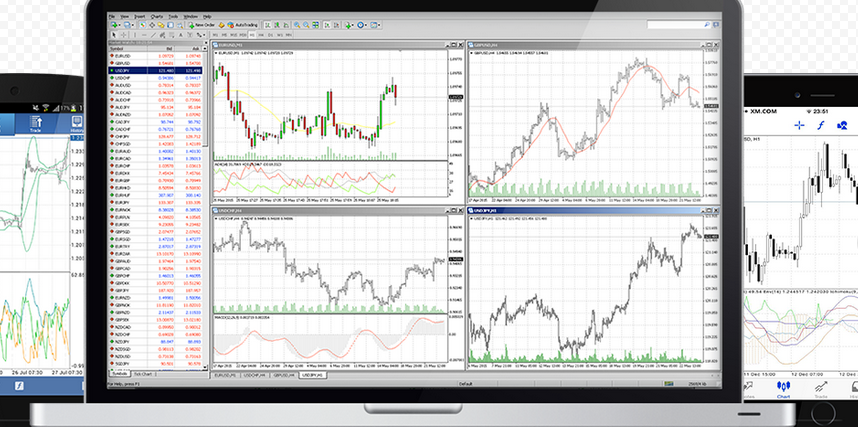
Task: Expand the Periods dropdown arrow
Action: (366, 25)
